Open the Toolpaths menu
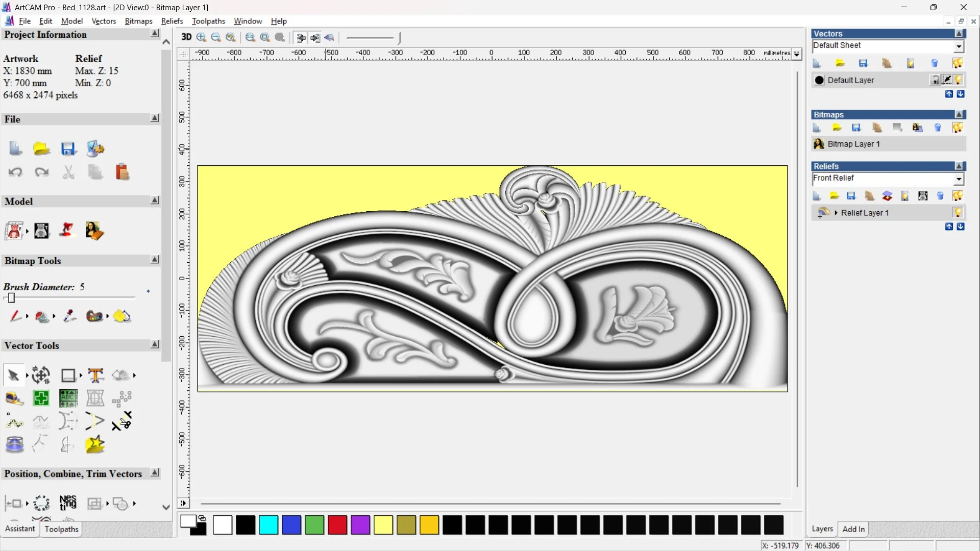980x551 pixels. click(208, 21)
